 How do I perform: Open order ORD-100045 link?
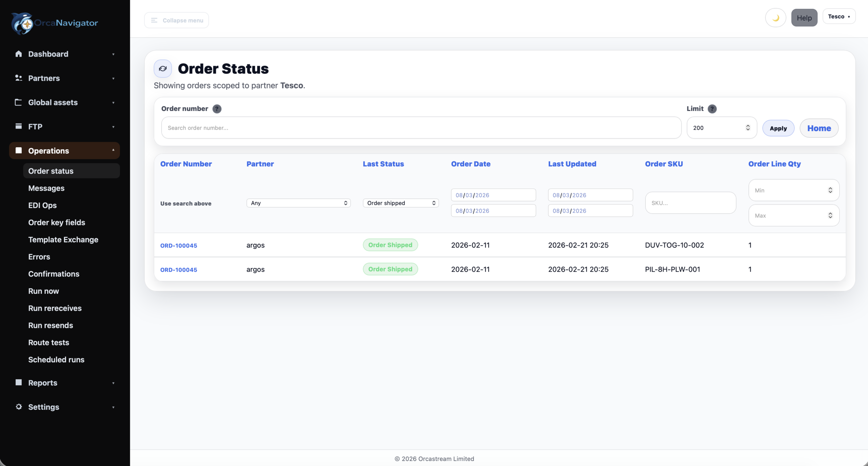pyautogui.click(x=178, y=245)
